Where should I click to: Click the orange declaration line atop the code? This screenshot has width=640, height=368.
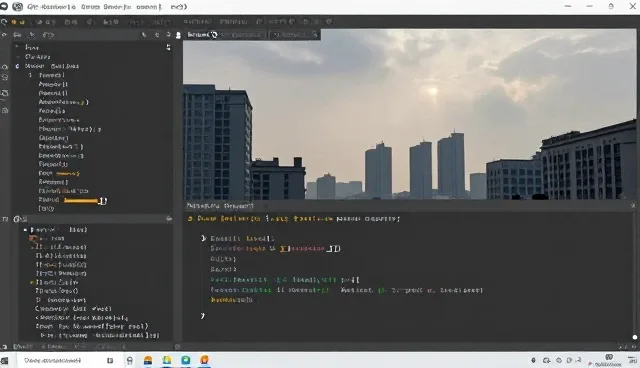coord(293,219)
